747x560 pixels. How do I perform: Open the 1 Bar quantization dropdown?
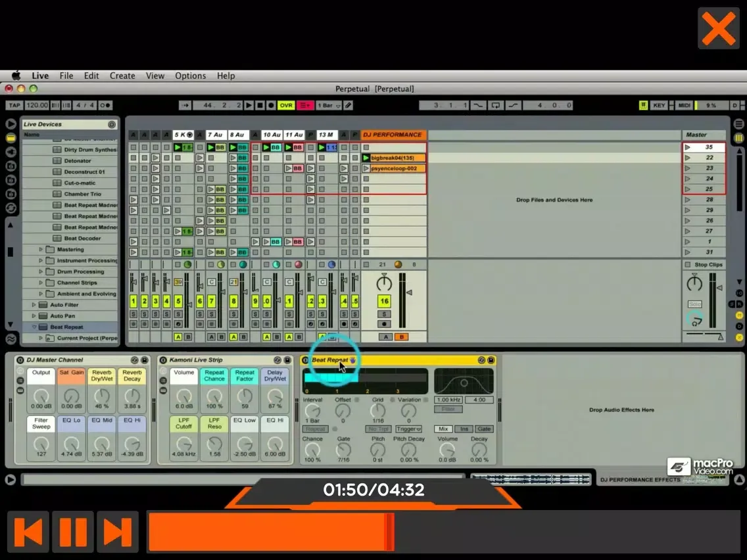329,105
